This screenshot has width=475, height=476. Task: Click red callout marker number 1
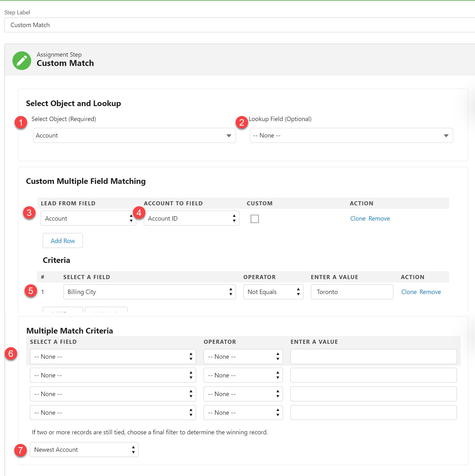point(21,123)
